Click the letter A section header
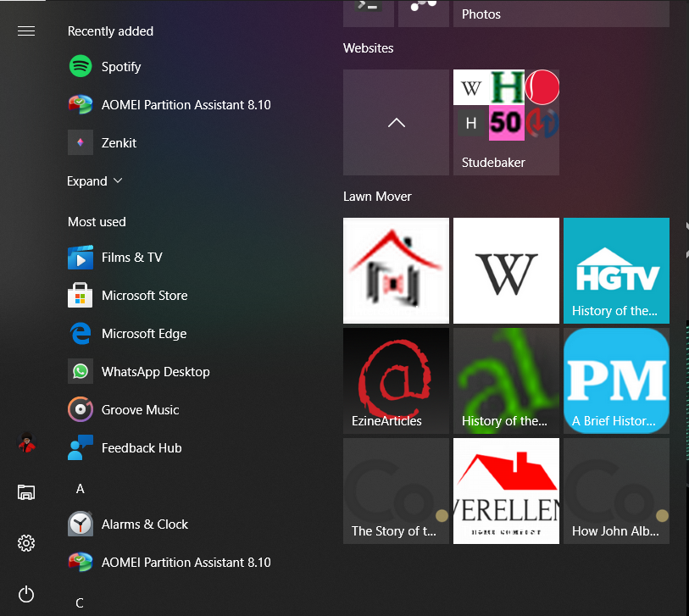689x616 pixels. tap(80, 489)
